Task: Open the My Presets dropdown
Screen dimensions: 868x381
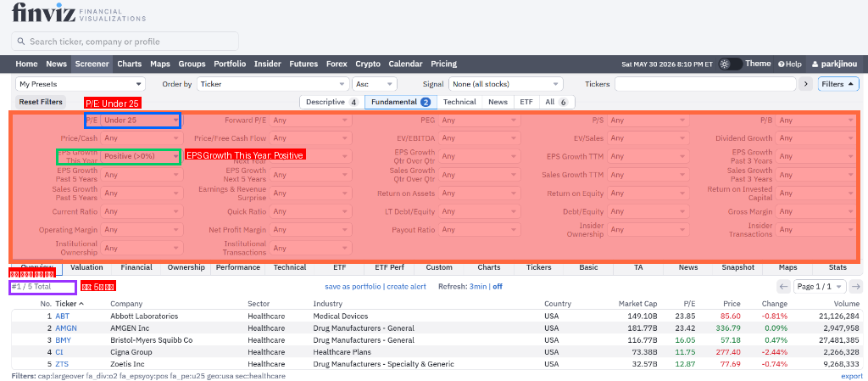Action: [81, 84]
